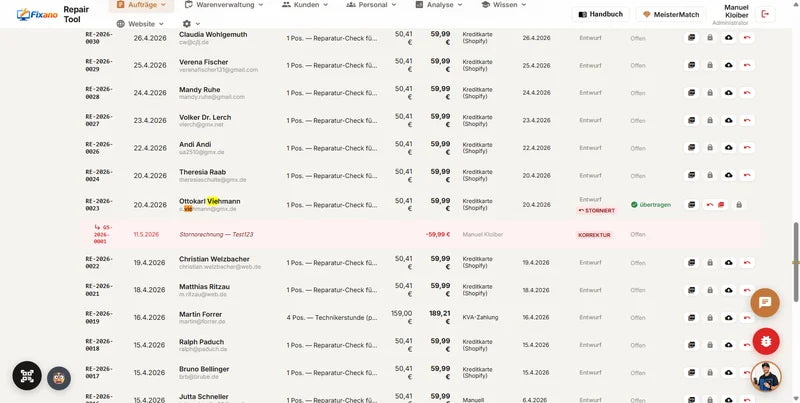Screen dimensions: 800x403
Task: Click the Fixano logo
Action: tap(37, 14)
